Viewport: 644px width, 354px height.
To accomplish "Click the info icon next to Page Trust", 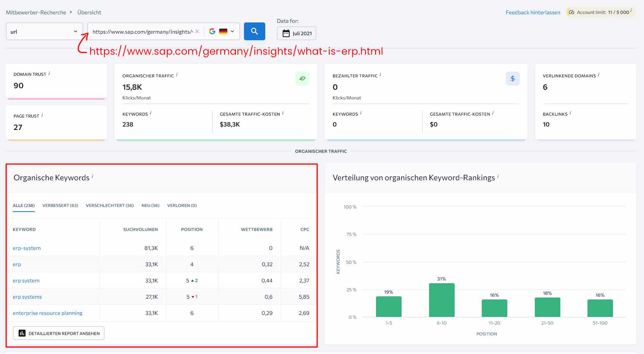I will (42, 115).
